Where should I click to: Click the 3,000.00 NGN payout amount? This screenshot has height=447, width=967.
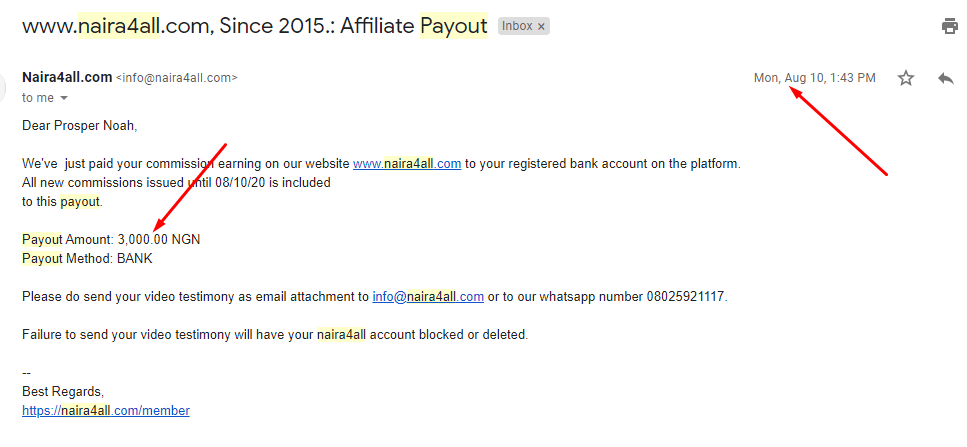[159, 240]
